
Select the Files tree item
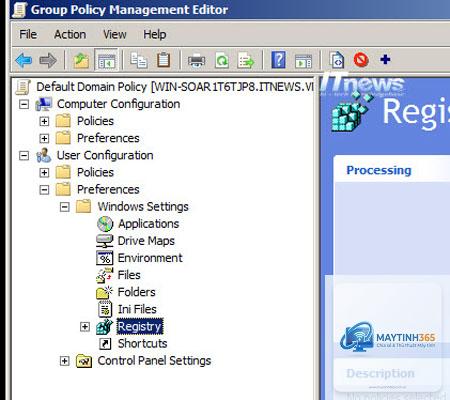[x=129, y=275]
